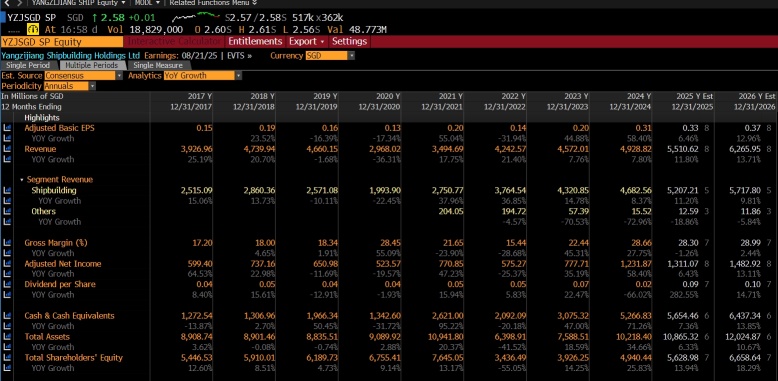This screenshot has height=381, width=778.
Task: Open chart icon for Revenue row
Action: pos(7,149)
